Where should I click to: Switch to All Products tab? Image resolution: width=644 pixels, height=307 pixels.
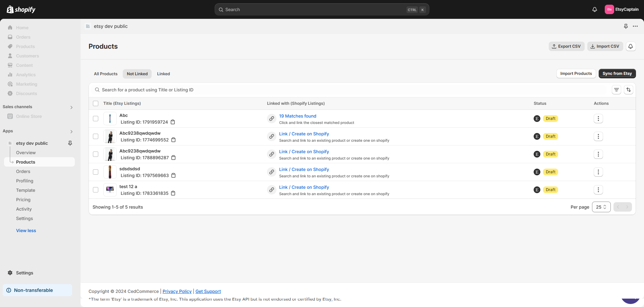tap(106, 74)
